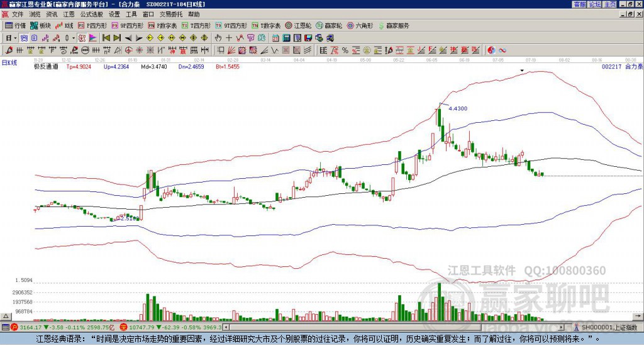Screen dimensions: 644x345
Task: Open the 9P四方形 tool
Action: [x=127, y=25]
